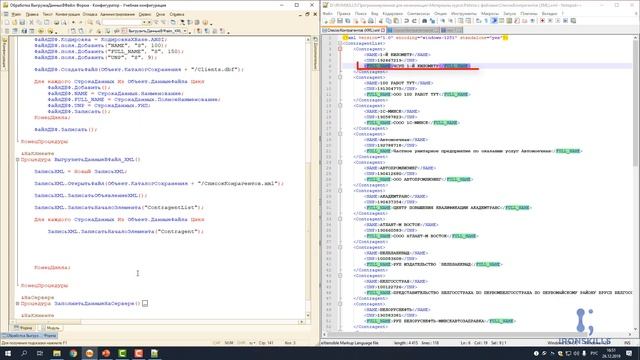Open Синтаксисы menu in Notepad++
This screenshot has height=360, width=640.
click(418, 13)
